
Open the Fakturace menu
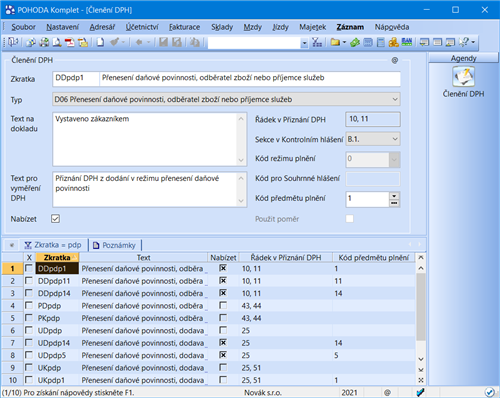pyautogui.click(x=184, y=27)
